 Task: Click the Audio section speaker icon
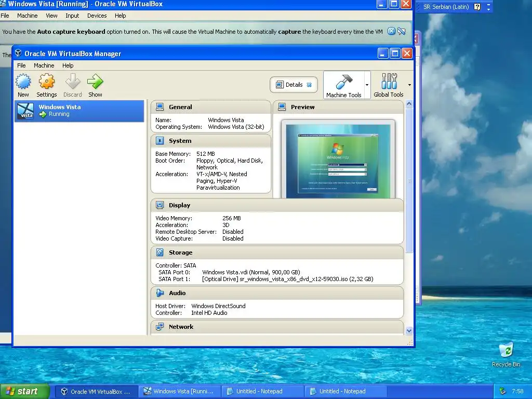tap(159, 292)
